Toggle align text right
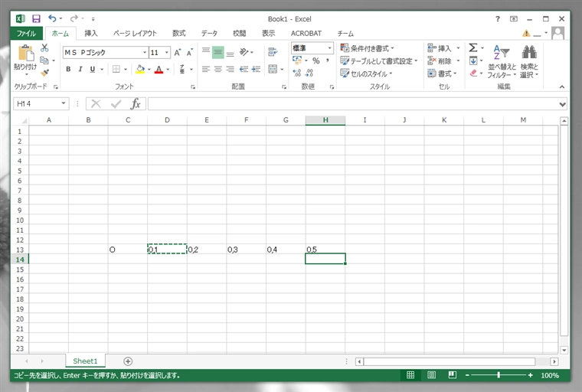The width and height of the screenshot is (582, 392). click(x=231, y=69)
